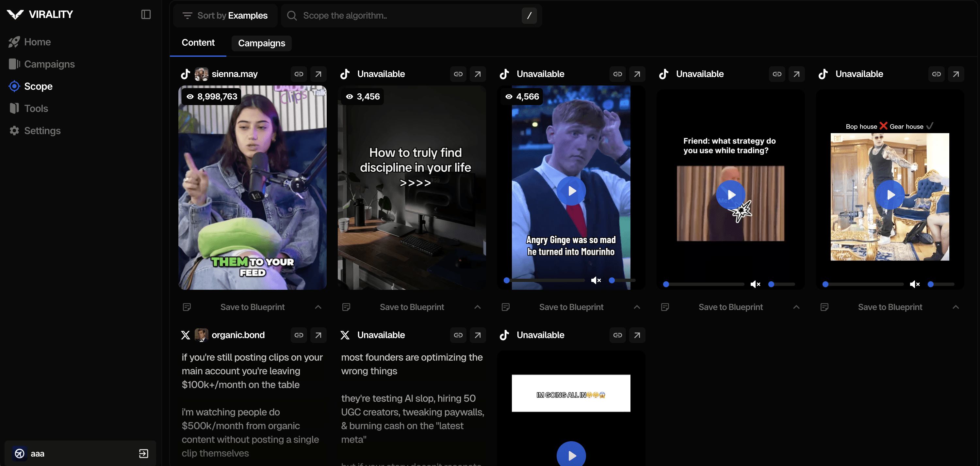Open the Sort by Examples dropdown
The width and height of the screenshot is (980, 466).
(x=225, y=16)
